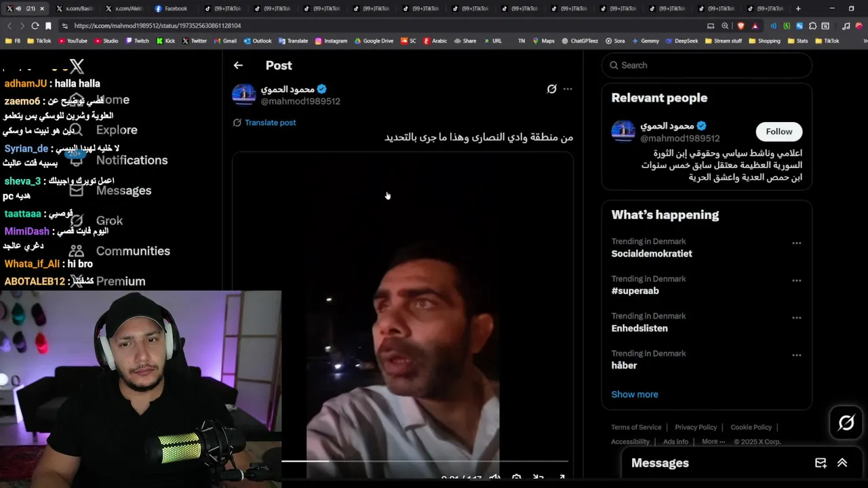
Task: Open the post author's avatar
Action: coord(244,95)
